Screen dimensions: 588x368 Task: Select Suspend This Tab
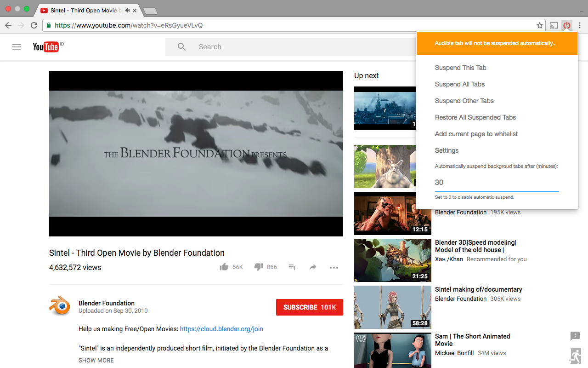pyautogui.click(x=460, y=68)
